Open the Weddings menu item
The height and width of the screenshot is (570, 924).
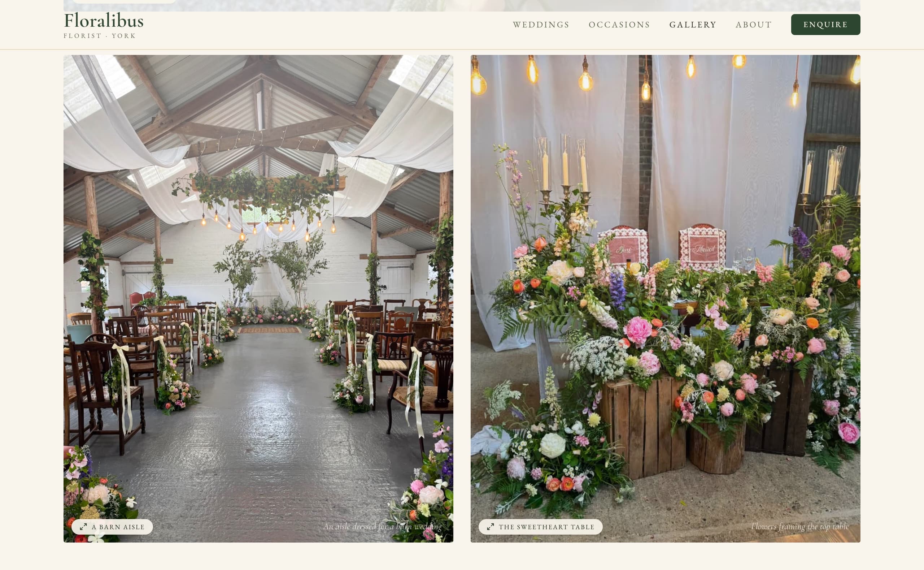point(541,25)
